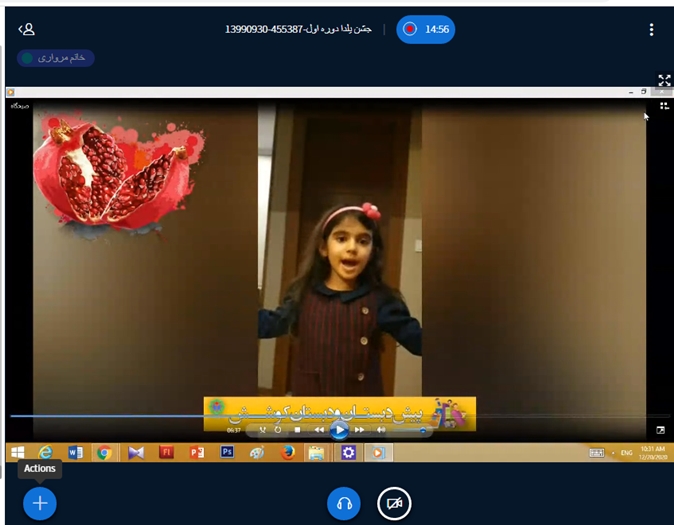Image resolution: width=674 pixels, height=525 pixels.
Task: Toggle the headphone audio button
Action: pyautogui.click(x=344, y=504)
